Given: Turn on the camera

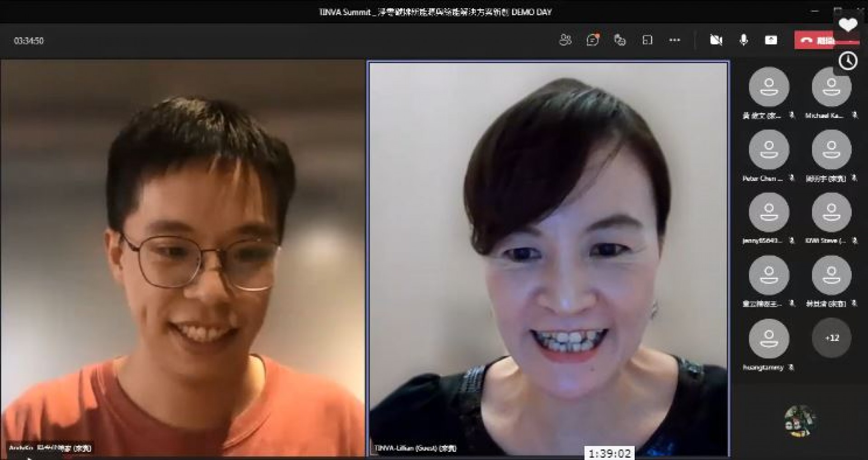Looking at the screenshot, I should 716,40.
